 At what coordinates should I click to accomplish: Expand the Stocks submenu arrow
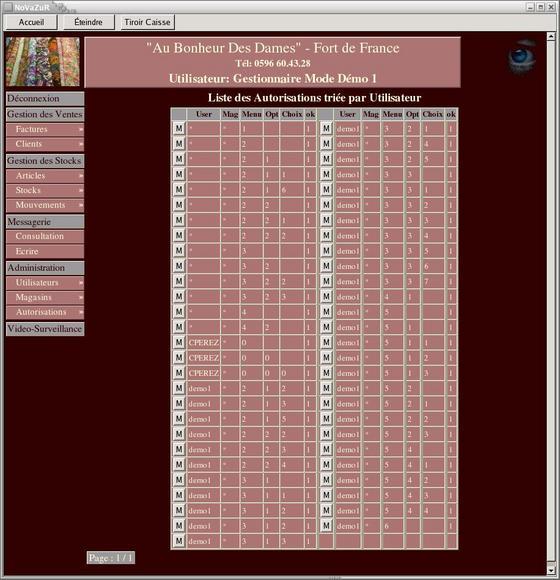click(x=81, y=190)
